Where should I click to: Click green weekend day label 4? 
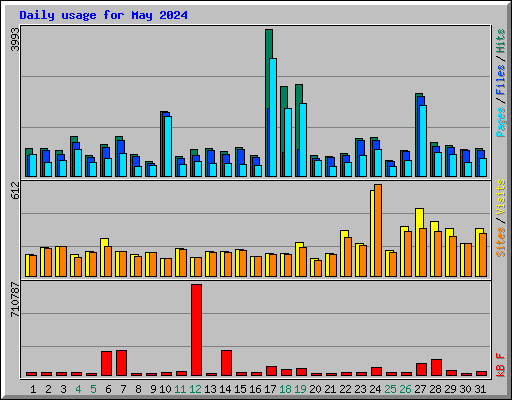click(x=78, y=389)
